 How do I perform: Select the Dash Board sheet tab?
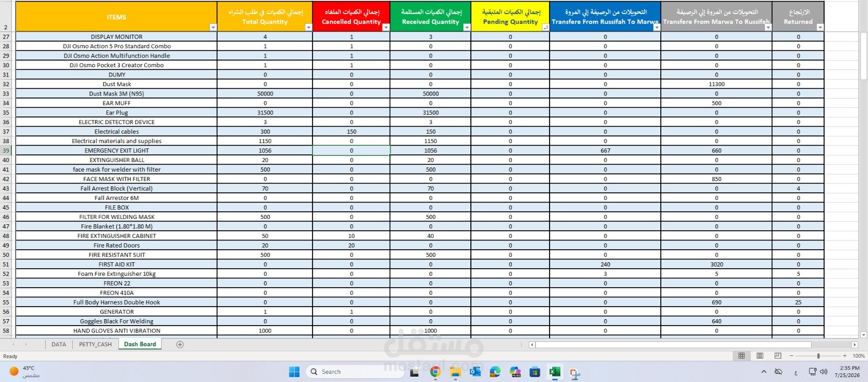(x=140, y=345)
